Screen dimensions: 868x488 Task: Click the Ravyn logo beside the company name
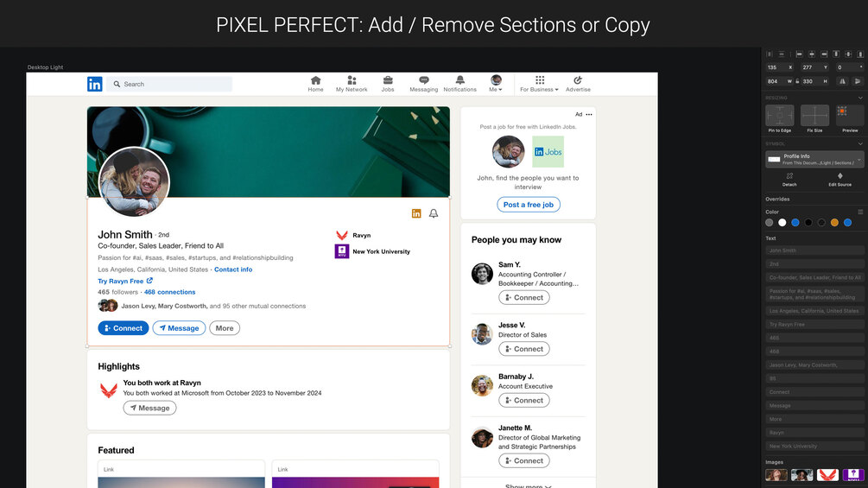(x=342, y=235)
